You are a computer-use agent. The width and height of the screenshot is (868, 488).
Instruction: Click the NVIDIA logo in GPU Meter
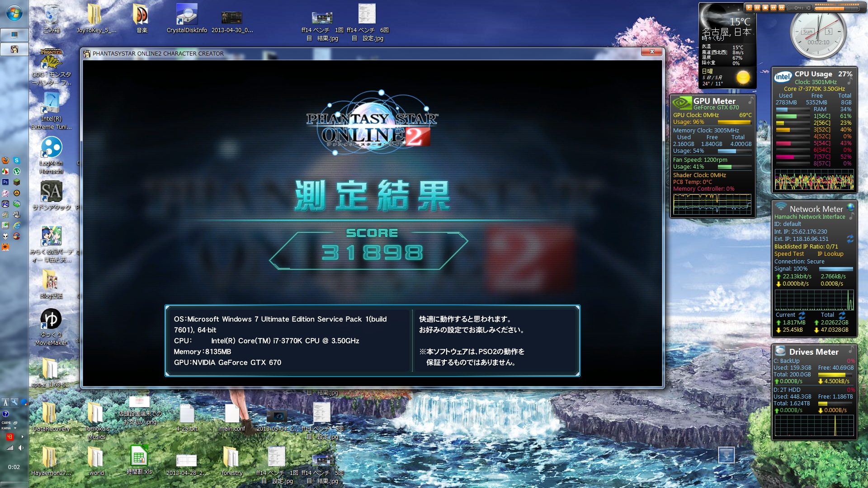click(682, 103)
